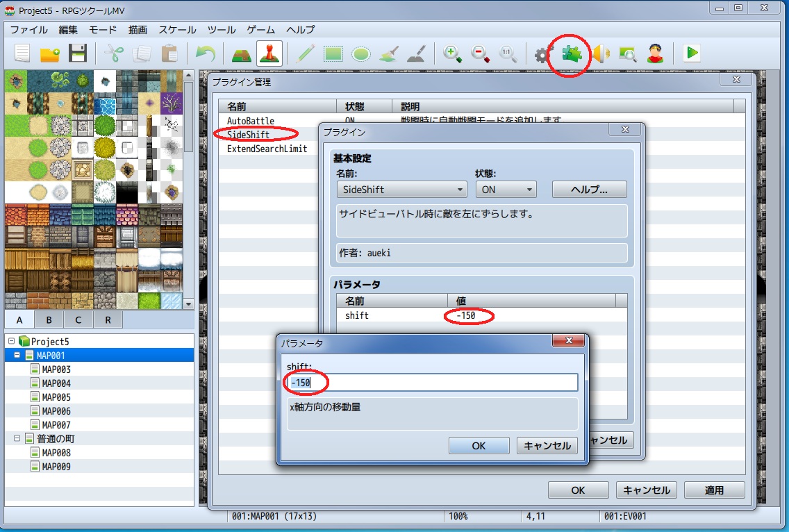Open the ヘルプ menu
The image size is (789, 532).
301,30
